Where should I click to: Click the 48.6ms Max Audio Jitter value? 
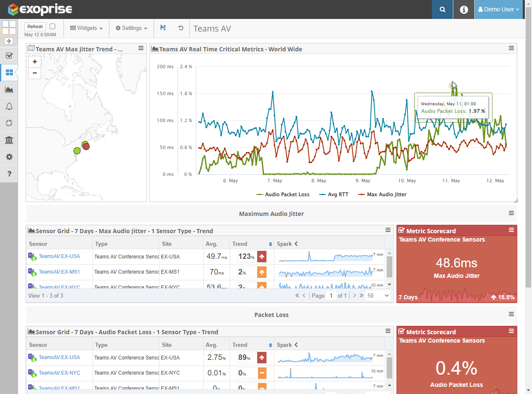pos(457,263)
